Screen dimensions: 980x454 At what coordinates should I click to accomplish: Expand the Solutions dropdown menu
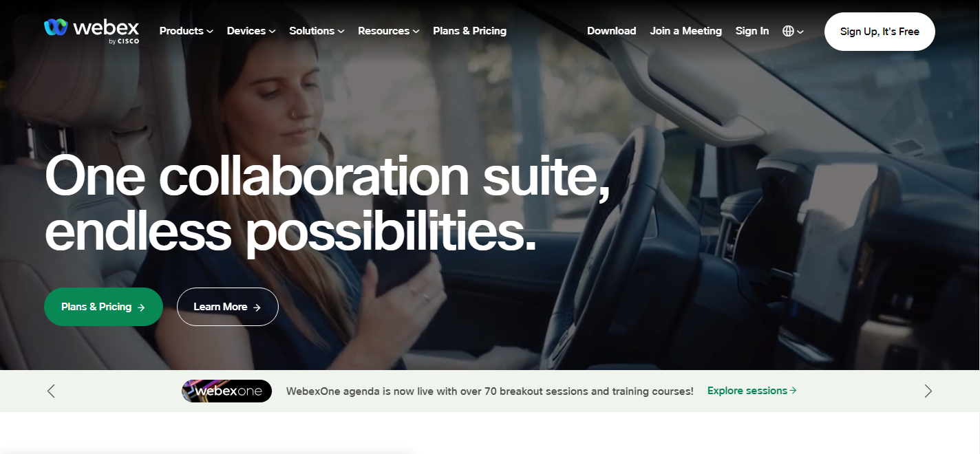coord(317,31)
